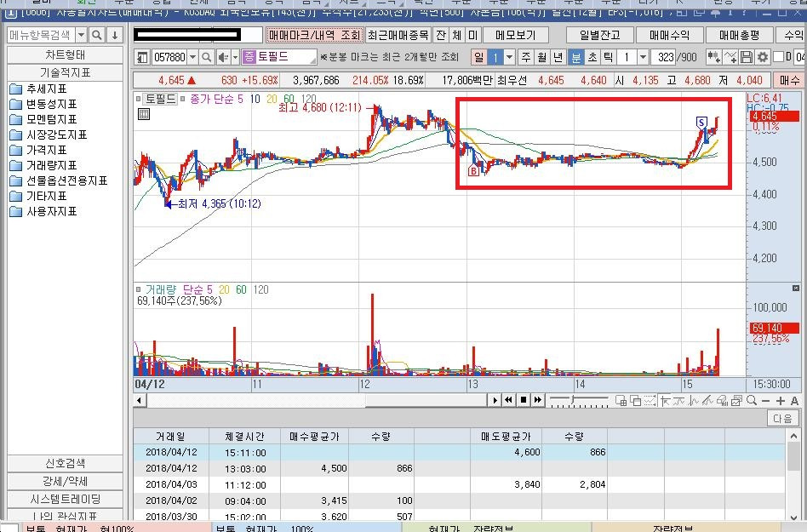Click the 최근매매종목 button
Viewport: 807px width, 532px height.
(x=398, y=35)
